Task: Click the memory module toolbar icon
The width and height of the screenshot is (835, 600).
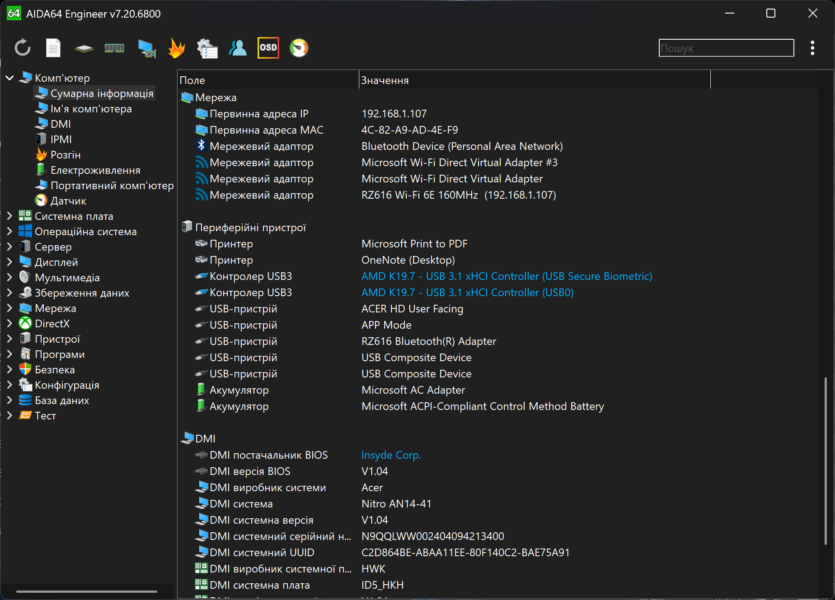Action: tap(114, 48)
